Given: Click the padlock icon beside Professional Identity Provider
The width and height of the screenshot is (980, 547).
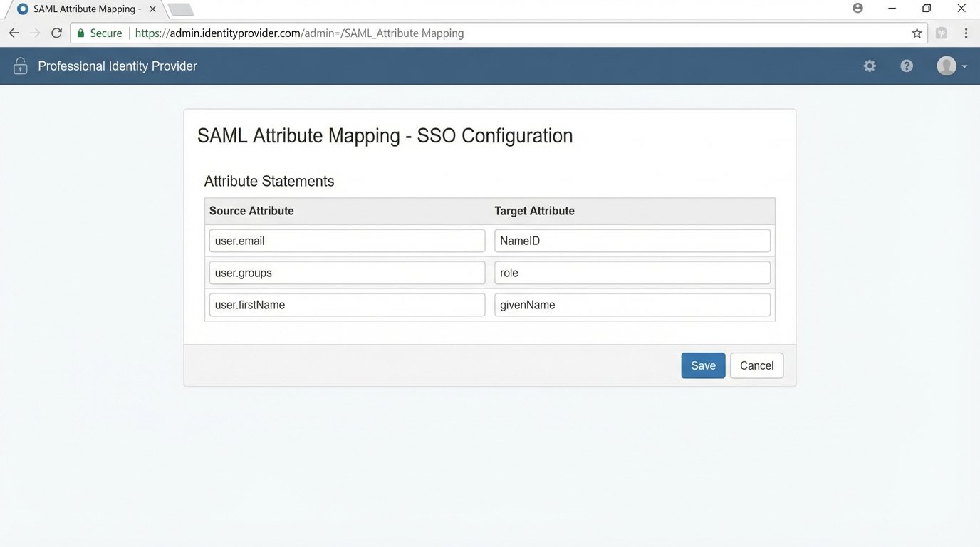Looking at the screenshot, I should 20,66.
